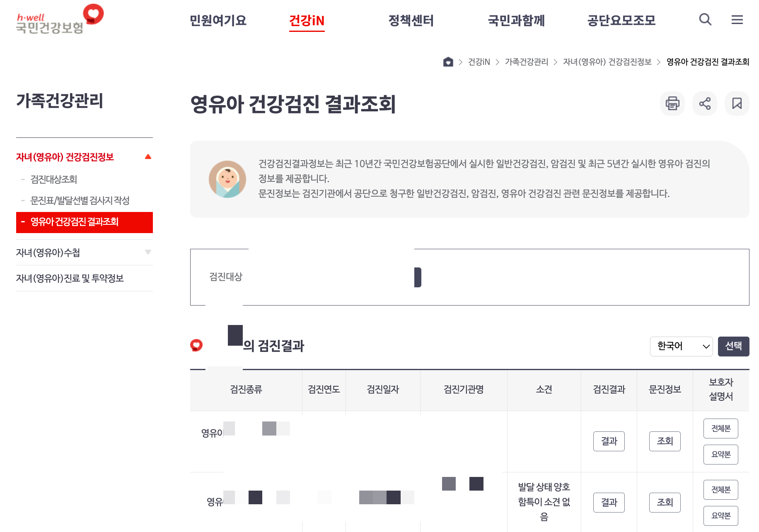This screenshot has width=759, height=532.
Task: Open the search icon in top navigation
Action: point(704,19)
